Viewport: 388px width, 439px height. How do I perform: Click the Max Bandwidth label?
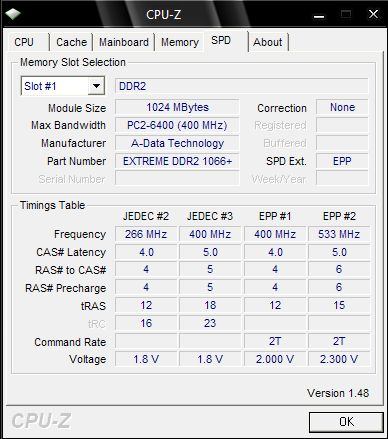[x=68, y=125]
